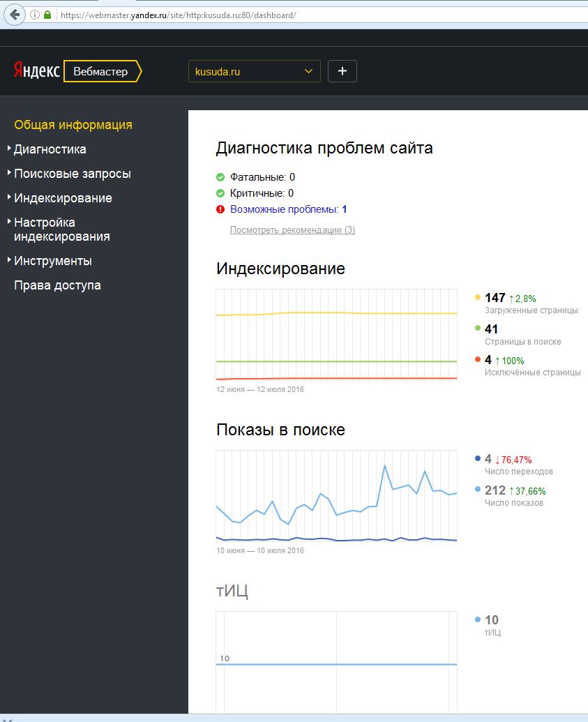Click the '↑2,8%' change indicator
The width and height of the screenshot is (588, 722).
(x=522, y=299)
